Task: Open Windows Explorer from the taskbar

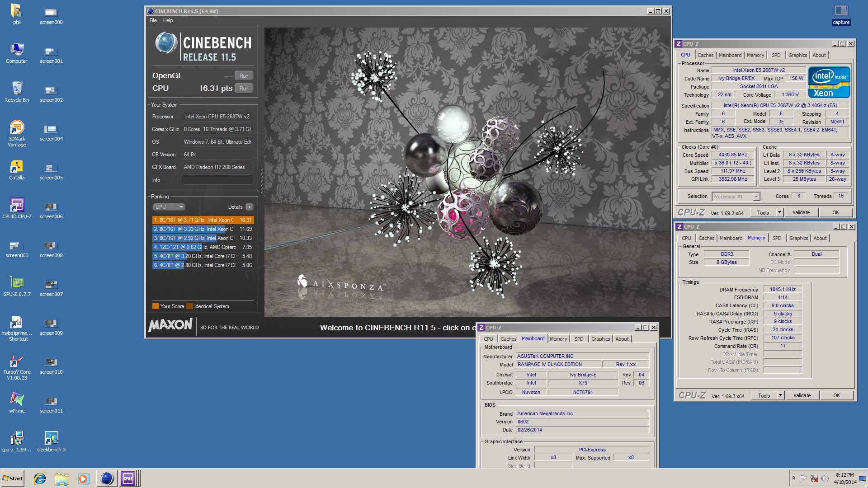Action: point(62,479)
